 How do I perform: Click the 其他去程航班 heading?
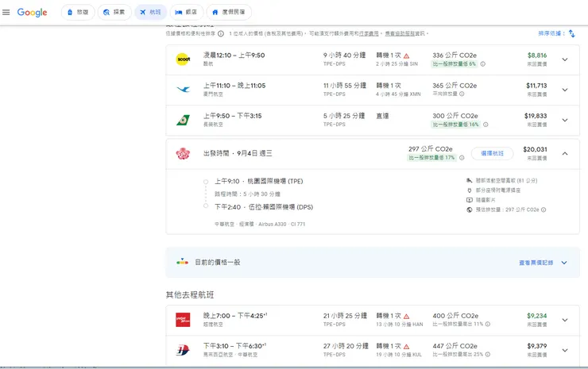click(x=190, y=295)
